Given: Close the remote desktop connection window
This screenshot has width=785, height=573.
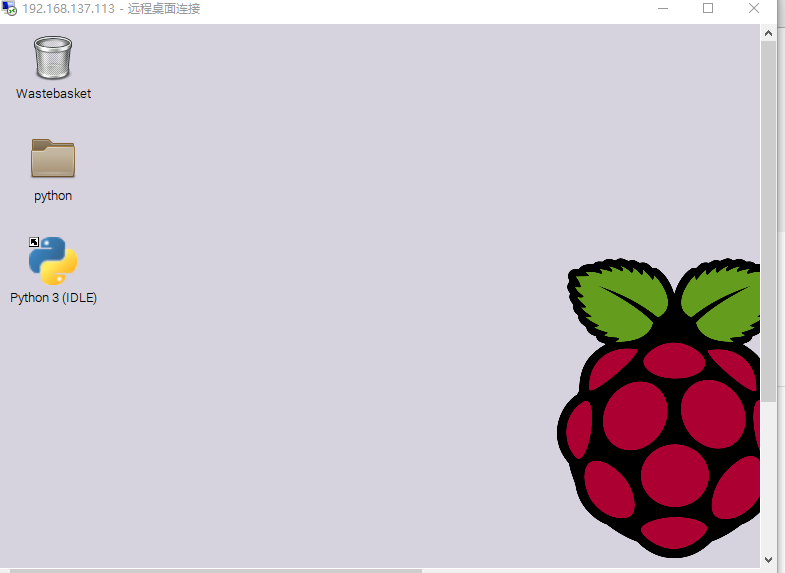Looking at the screenshot, I should pos(753,9).
